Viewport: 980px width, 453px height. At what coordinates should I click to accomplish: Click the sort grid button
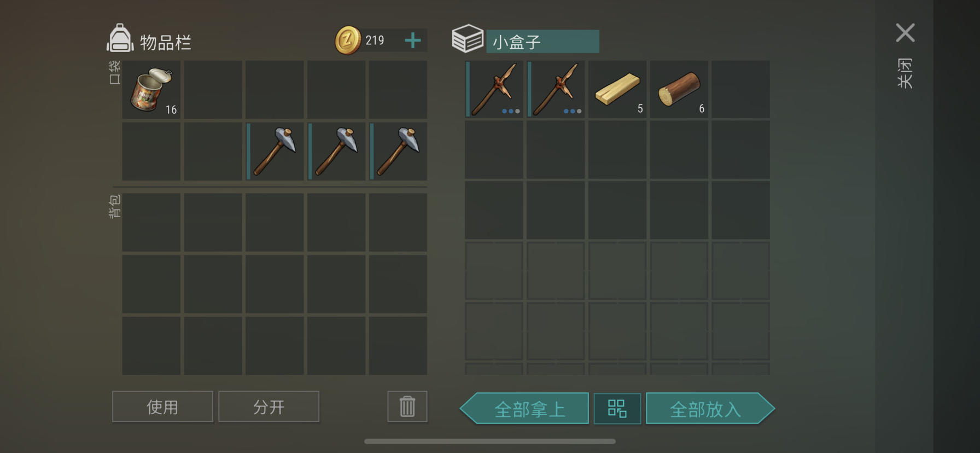(617, 408)
